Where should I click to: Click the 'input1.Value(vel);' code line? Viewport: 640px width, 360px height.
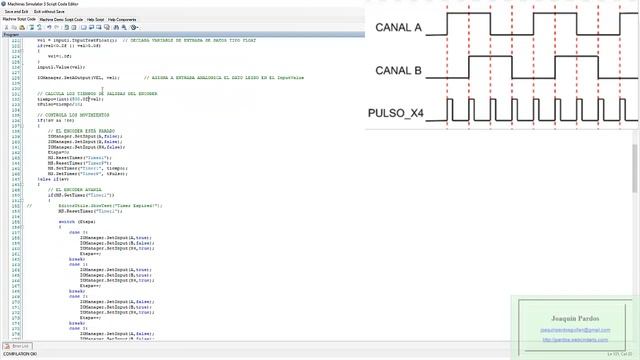coord(61,67)
